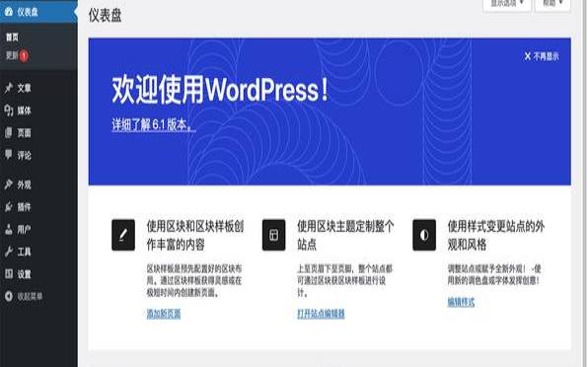Click the 编辑样式 link
The width and height of the screenshot is (588, 367).
point(461,302)
